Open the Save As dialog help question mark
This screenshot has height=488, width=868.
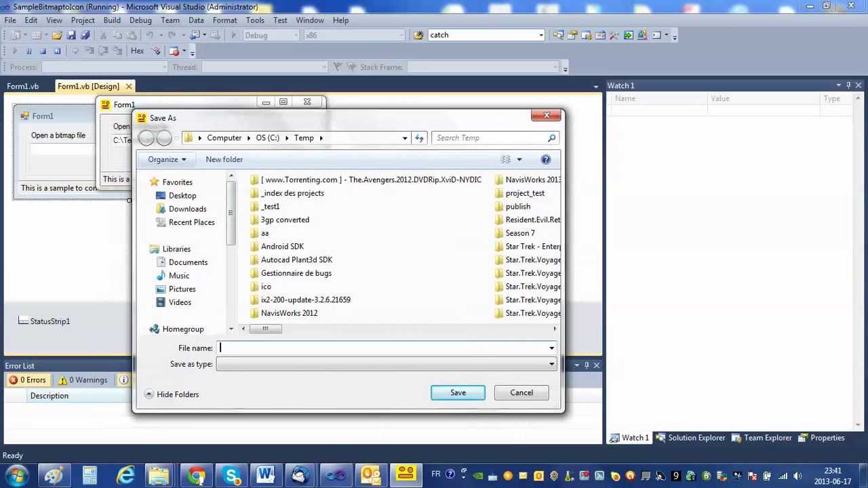pos(545,159)
